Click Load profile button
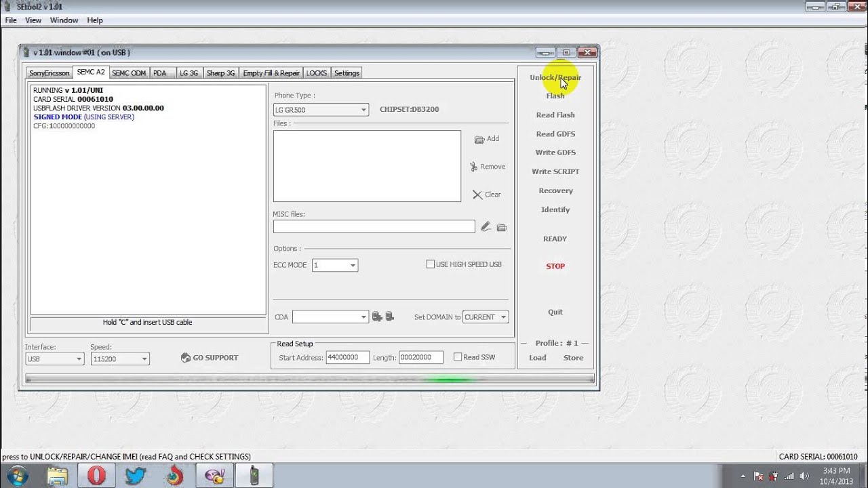 [x=538, y=358]
